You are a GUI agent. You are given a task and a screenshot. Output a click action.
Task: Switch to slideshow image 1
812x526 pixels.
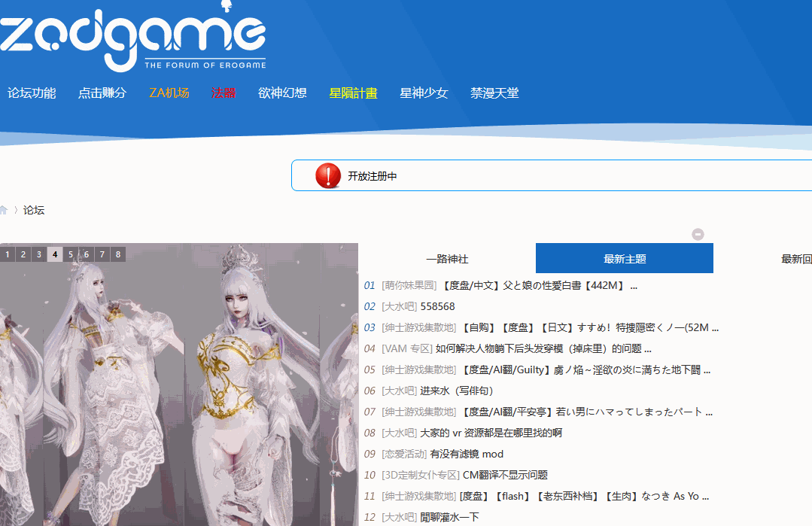coord(8,254)
